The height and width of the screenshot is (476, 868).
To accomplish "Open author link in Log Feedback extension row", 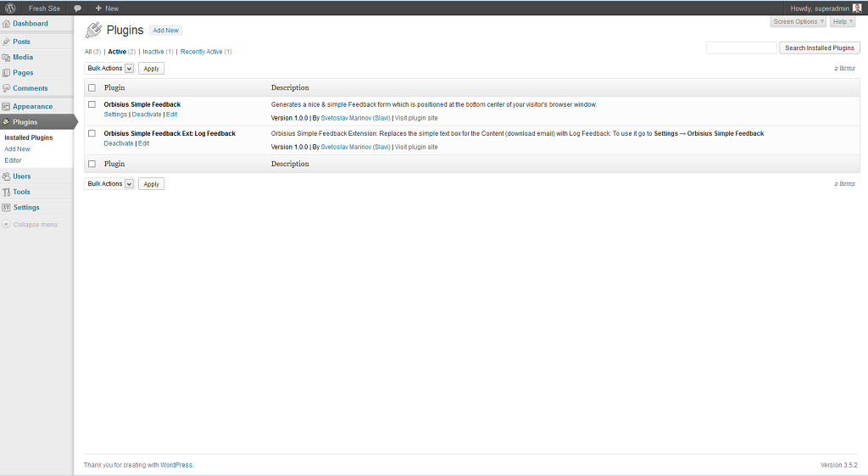I will pyautogui.click(x=355, y=147).
